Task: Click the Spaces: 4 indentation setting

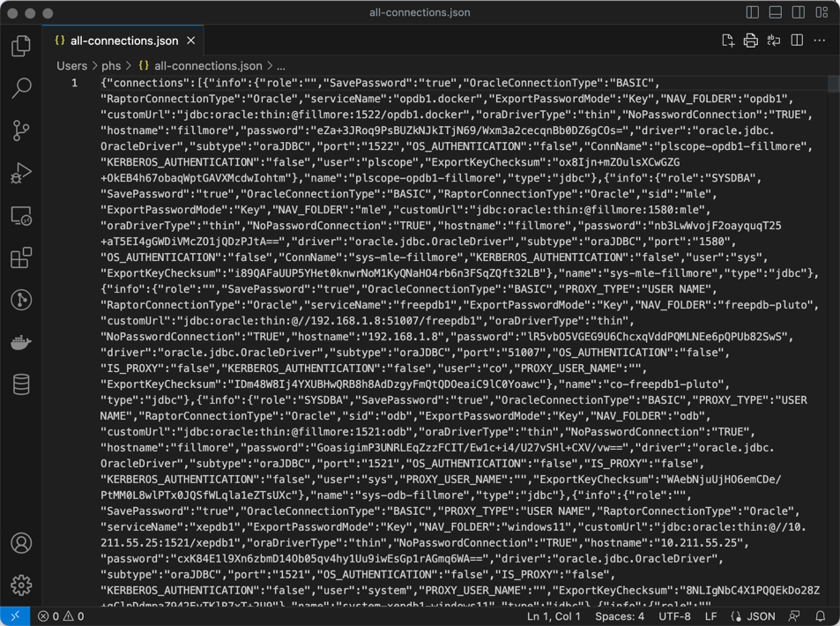Action: coord(619,616)
